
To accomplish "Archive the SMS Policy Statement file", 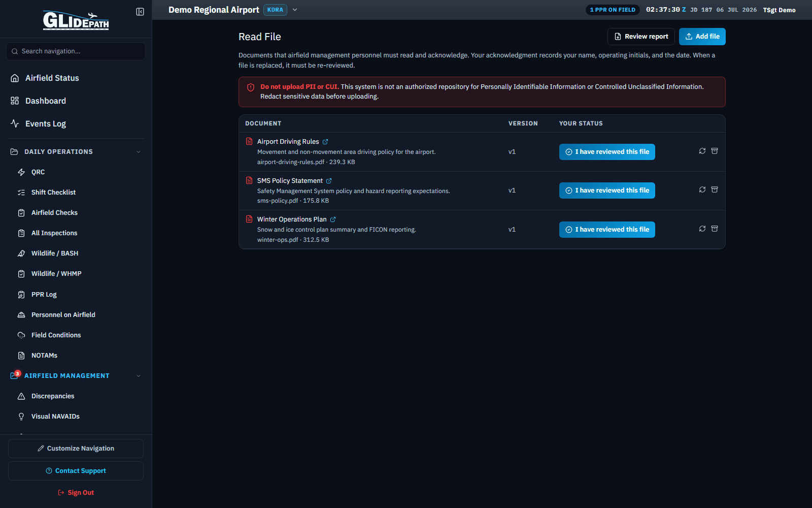I will (x=715, y=189).
